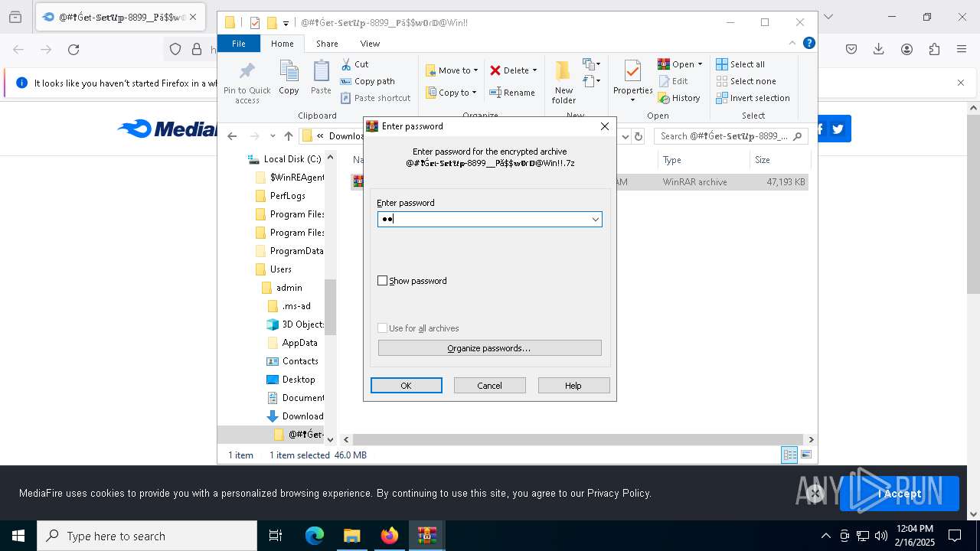
Task: Click I Accept on cookie banner
Action: tap(900, 494)
